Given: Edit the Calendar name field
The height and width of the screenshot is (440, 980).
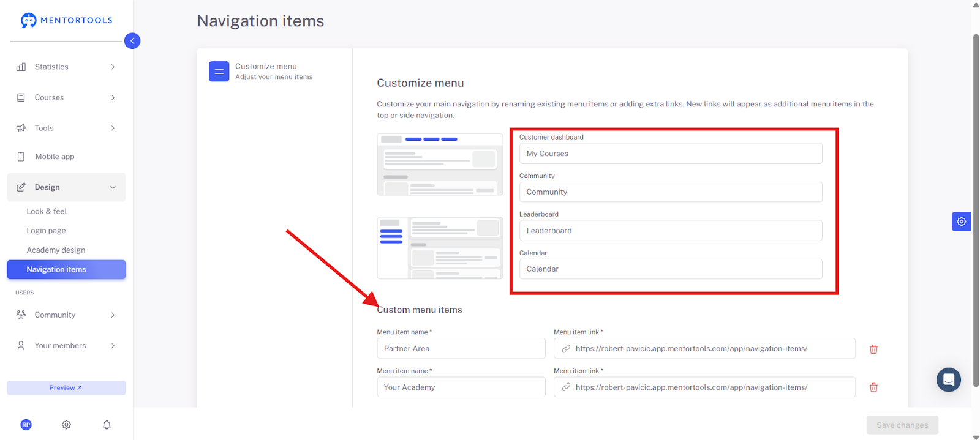Looking at the screenshot, I should (671, 269).
